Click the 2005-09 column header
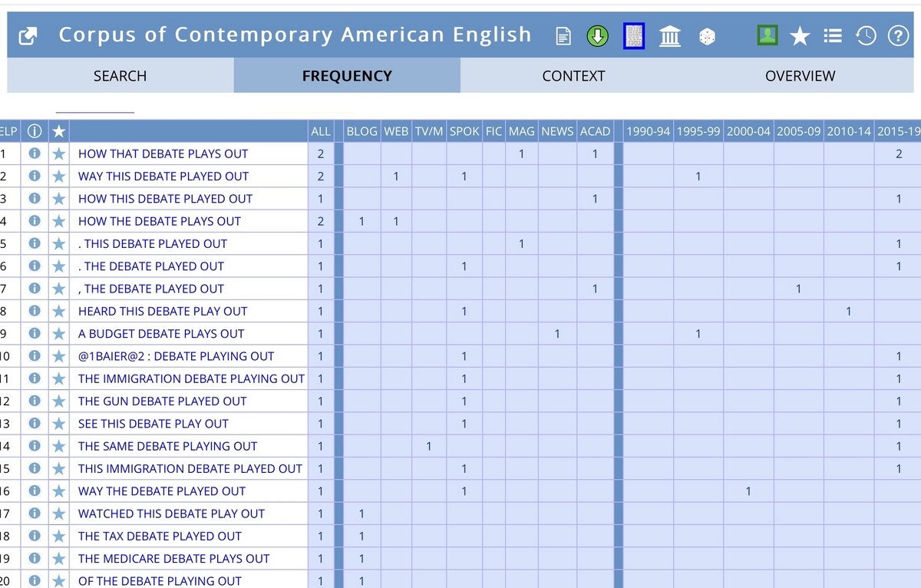 click(x=799, y=131)
